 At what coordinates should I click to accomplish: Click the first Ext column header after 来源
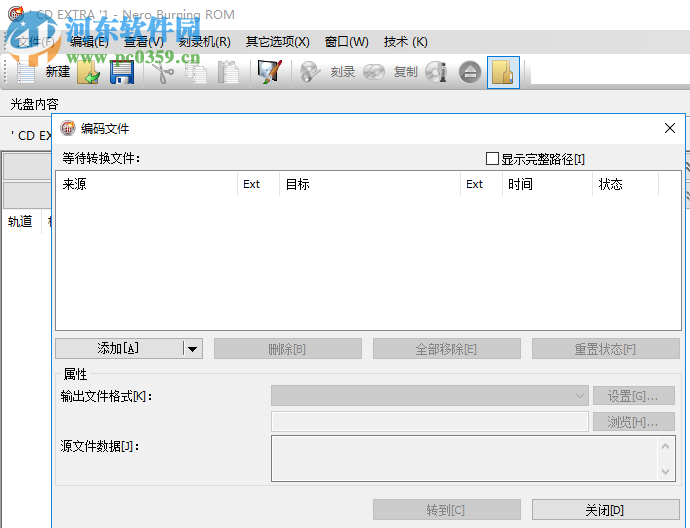pos(258,184)
